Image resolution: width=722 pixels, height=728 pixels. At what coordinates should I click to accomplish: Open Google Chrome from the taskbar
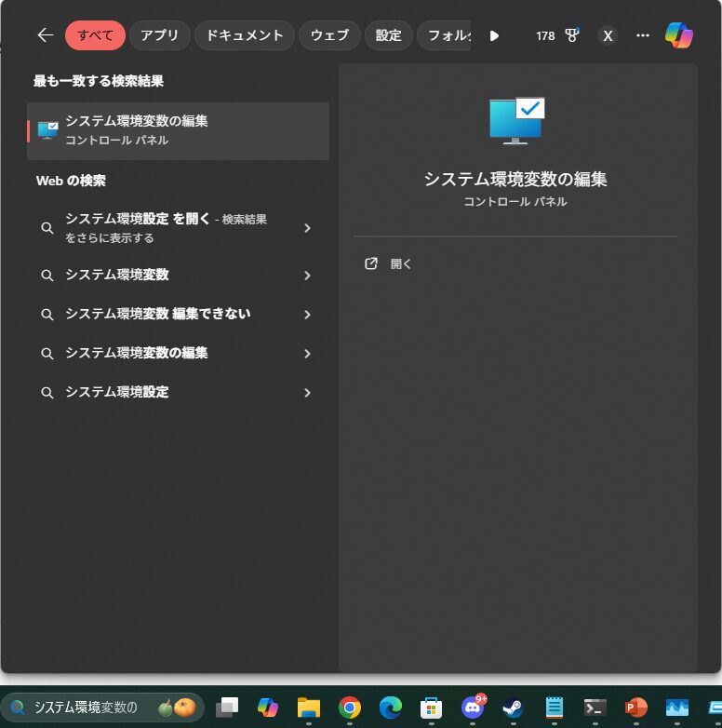(x=350, y=708)
